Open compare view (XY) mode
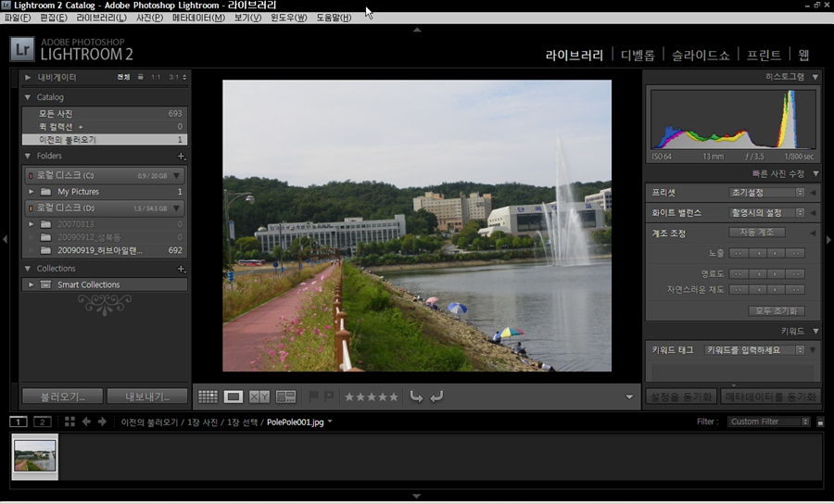This screenshot has height=504, width=834. point(259,397)
